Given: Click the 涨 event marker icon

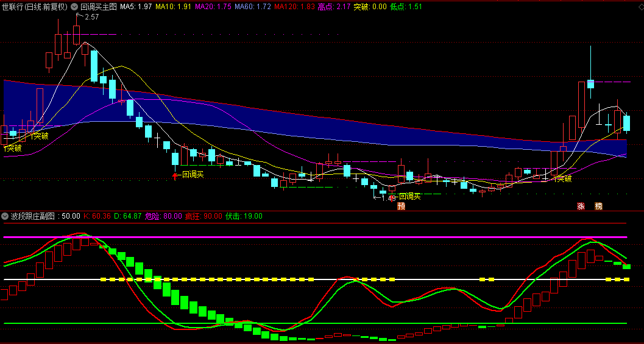Looking at the screenshot, I should [x=581, y=206].
